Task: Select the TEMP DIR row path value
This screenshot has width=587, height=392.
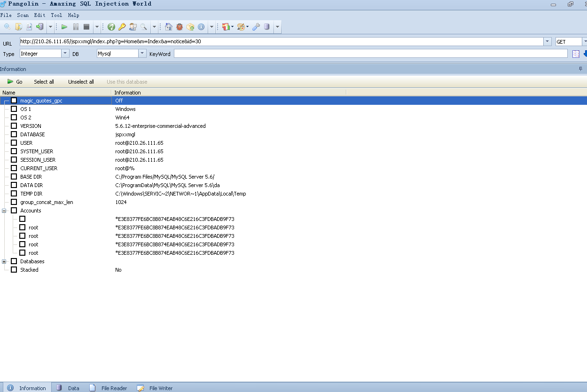Action: pyautogui.click(x=180, y=194)
